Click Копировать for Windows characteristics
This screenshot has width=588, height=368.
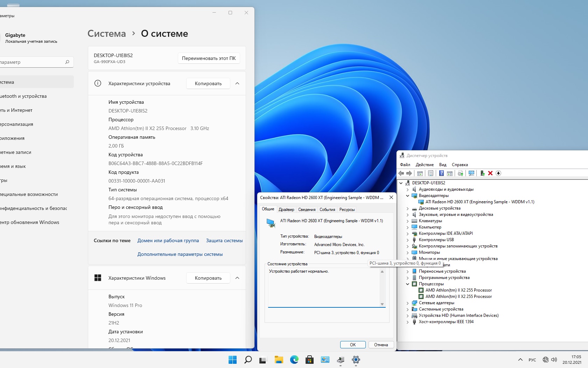[208, 278]
